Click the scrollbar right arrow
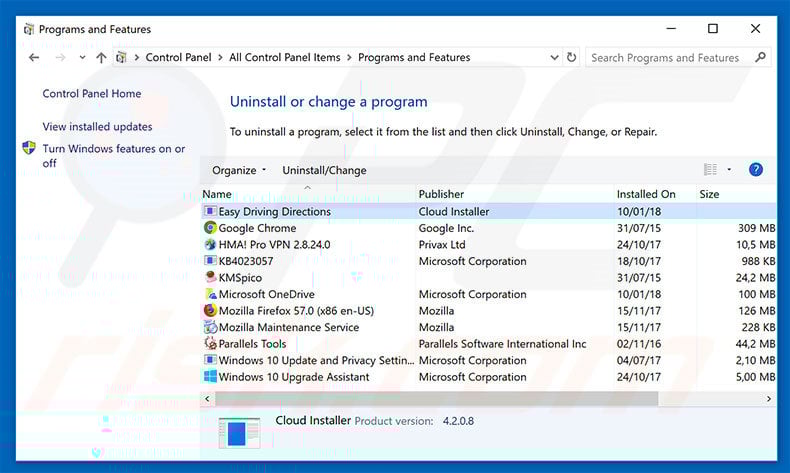790x473 pixels. point(769,398)
